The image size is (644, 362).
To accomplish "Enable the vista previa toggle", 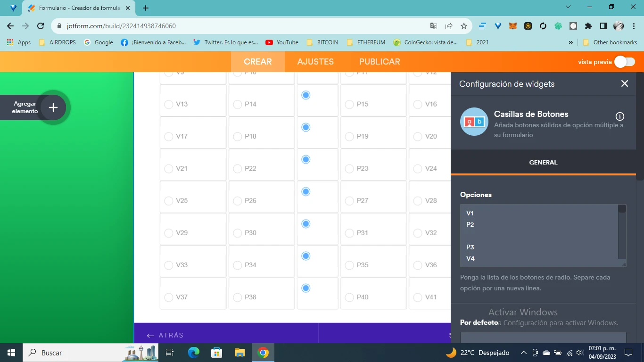I will (625, 61).
